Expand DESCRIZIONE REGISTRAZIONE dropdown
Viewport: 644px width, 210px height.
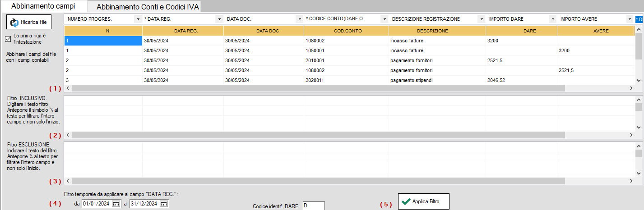pos(481,19)
